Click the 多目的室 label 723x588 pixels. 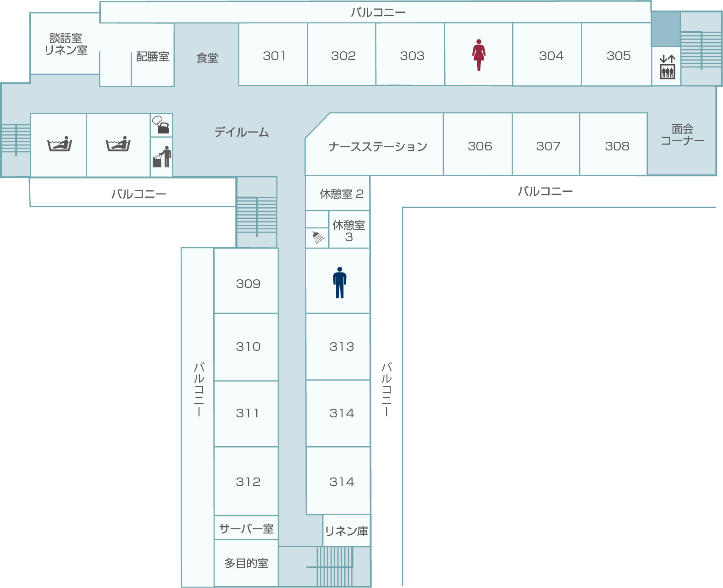pyautogui.click(x=246, y=563)
